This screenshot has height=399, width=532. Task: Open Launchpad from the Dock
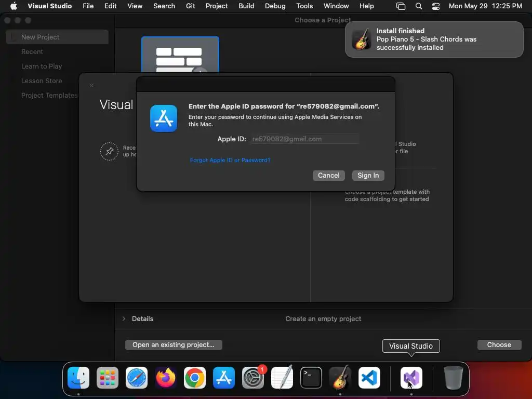tap(108, 378)
